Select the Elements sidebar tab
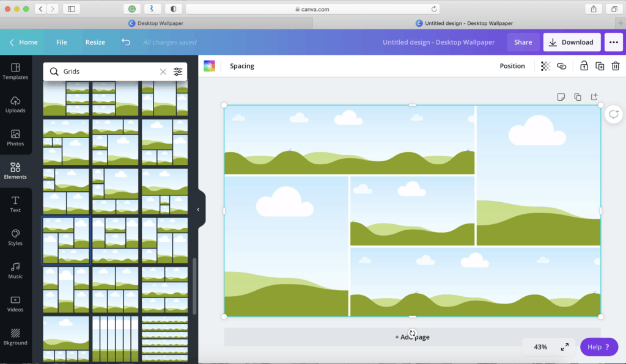 coord(15,171)
